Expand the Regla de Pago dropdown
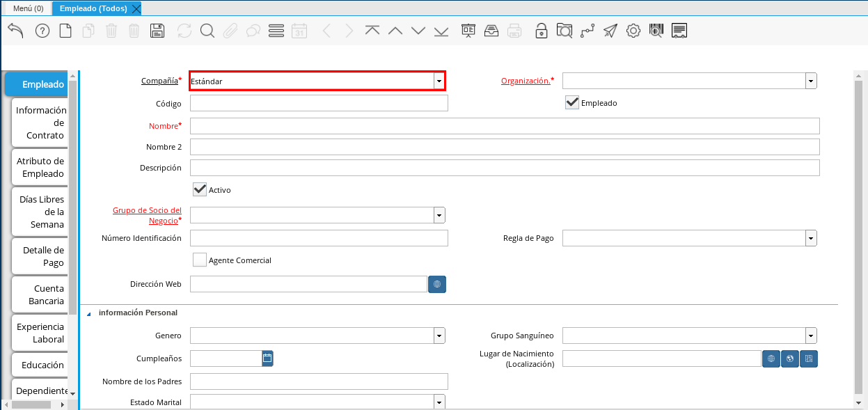Screen dimensions: 868x410 (x=811, y=239)
